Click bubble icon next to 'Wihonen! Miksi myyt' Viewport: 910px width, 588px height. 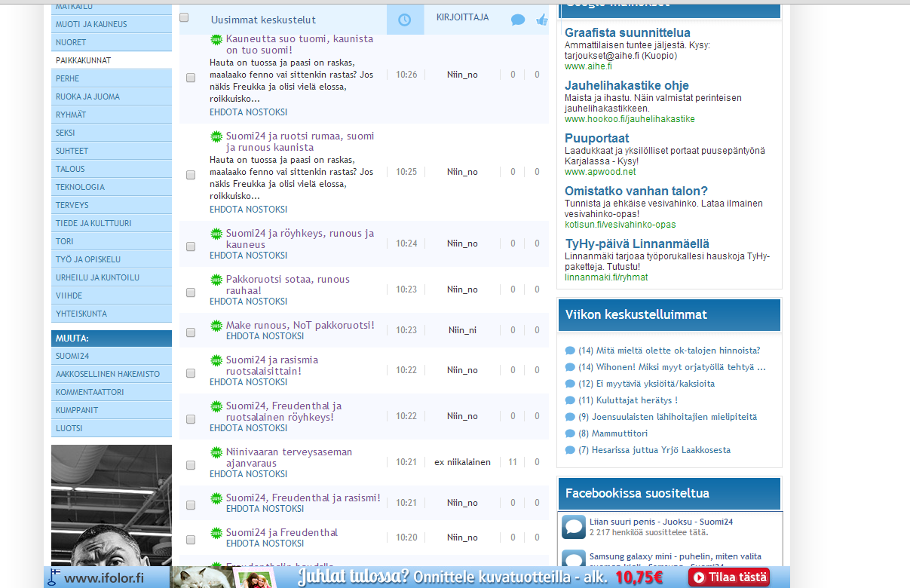(570, 367)
